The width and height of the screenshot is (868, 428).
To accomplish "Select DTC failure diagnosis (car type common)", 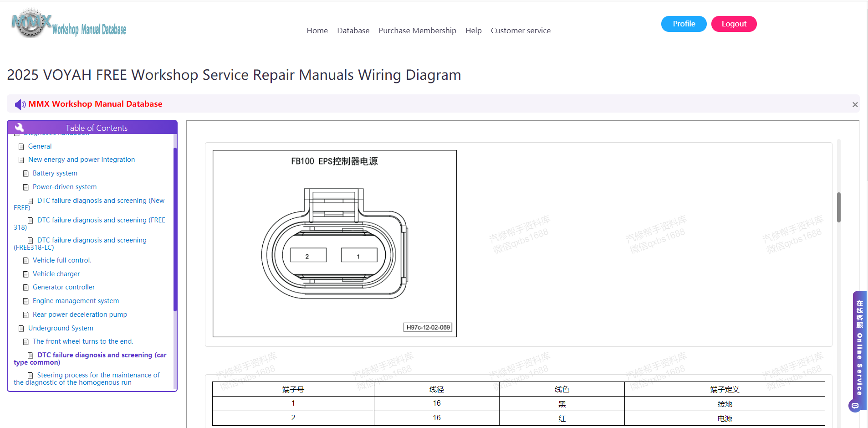I will [x=90, y=359].
